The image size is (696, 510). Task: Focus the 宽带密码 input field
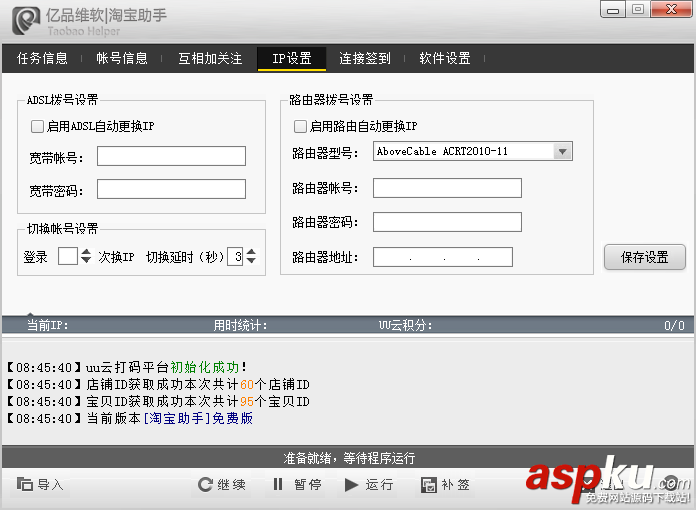(171, 189)
